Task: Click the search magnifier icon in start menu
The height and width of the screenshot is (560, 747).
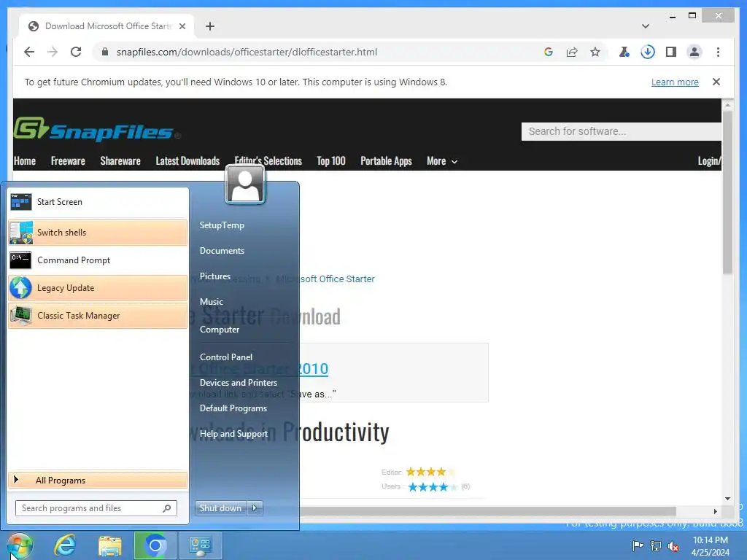Action: pyautogui.click(x=167, y=508)
